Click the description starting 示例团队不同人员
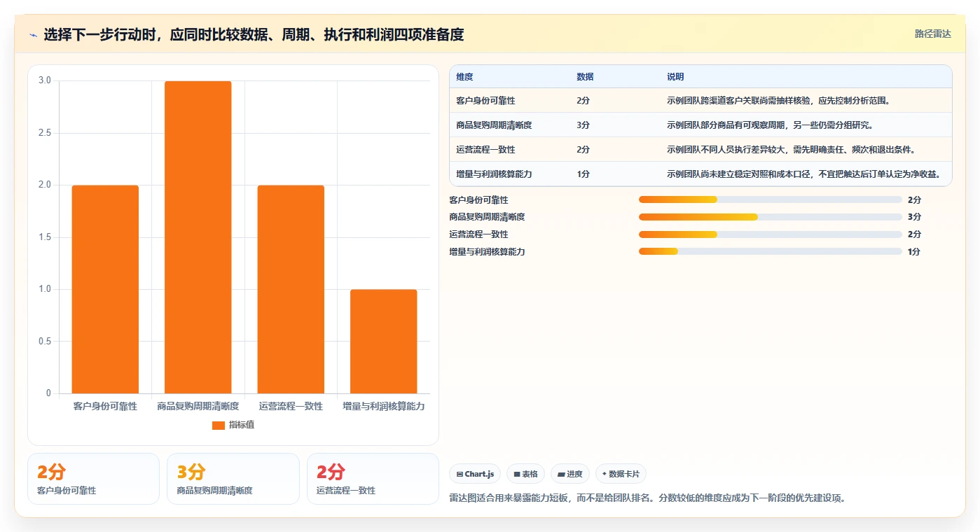 point(791,150)
